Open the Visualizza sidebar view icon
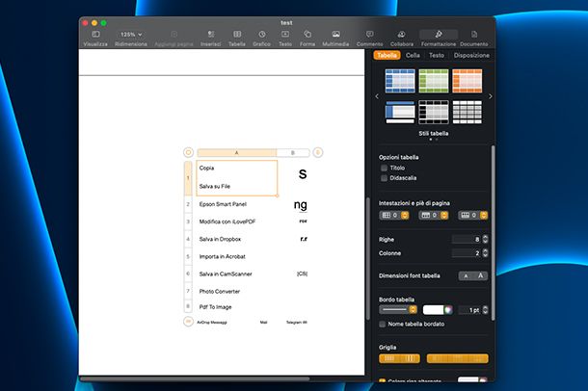 (95, 35)
